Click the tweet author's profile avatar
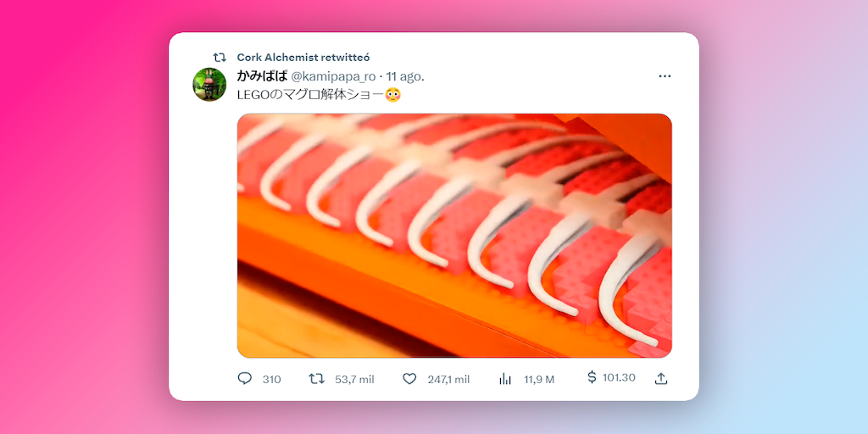Image resolution: width=868 pixels, height=434 pixels. [x=209, y=85]
